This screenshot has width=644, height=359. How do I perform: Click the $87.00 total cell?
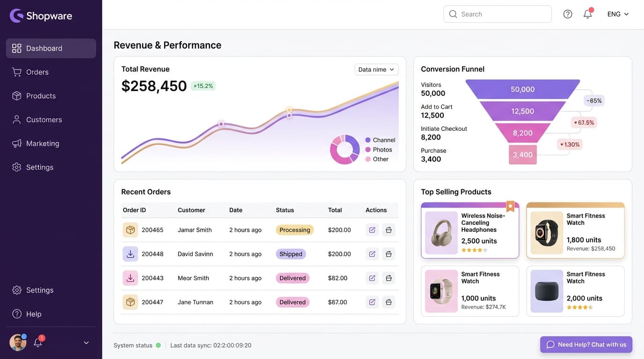[338, 302]
